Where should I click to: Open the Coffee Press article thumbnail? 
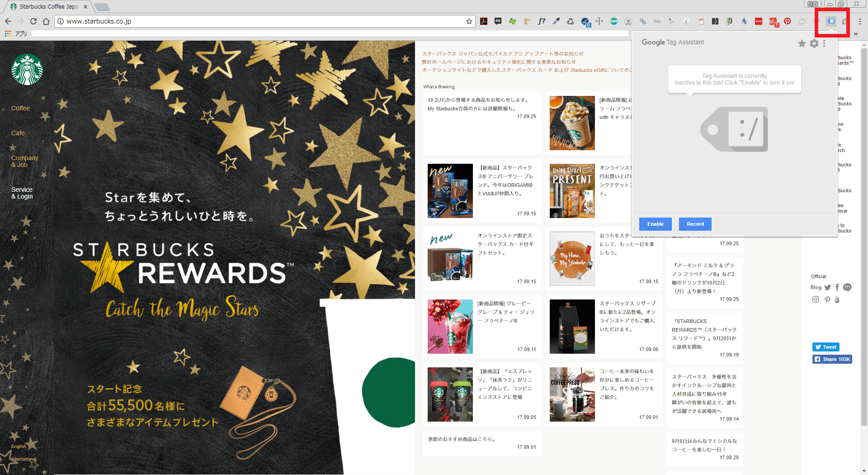click(x=572, y=394)
